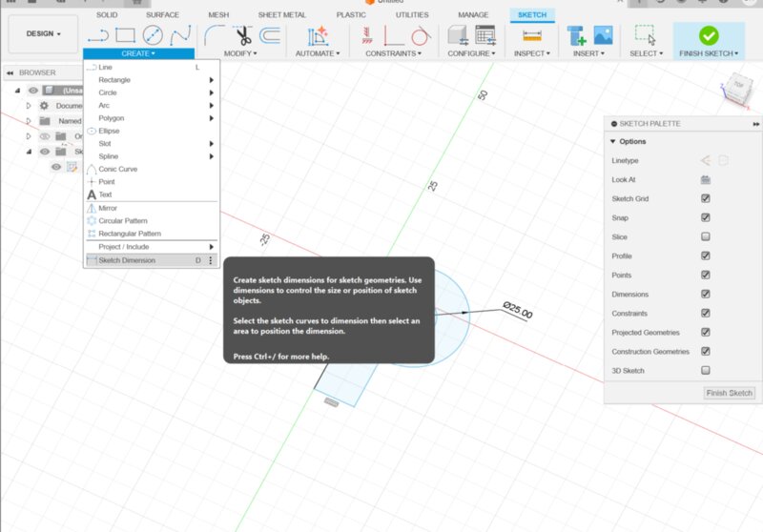
Task: Expand the Document Settings tree node
Action: 29,106
